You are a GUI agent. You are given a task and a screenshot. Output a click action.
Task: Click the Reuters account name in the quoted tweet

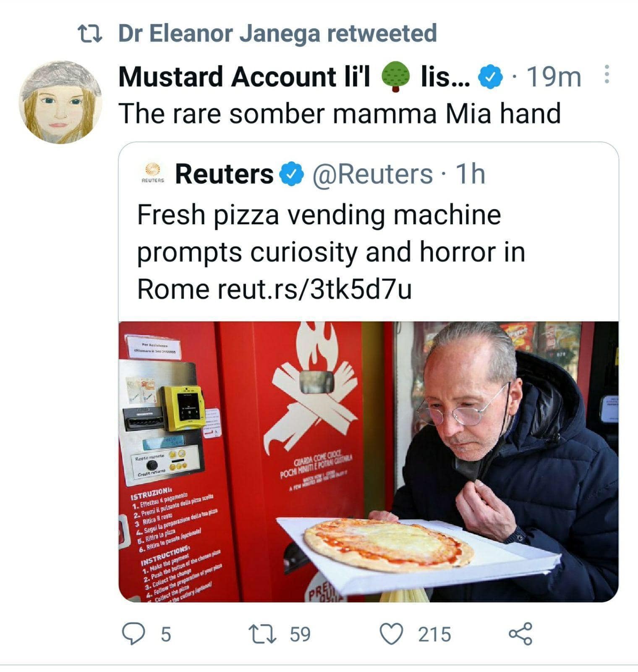tap(224, 174)
